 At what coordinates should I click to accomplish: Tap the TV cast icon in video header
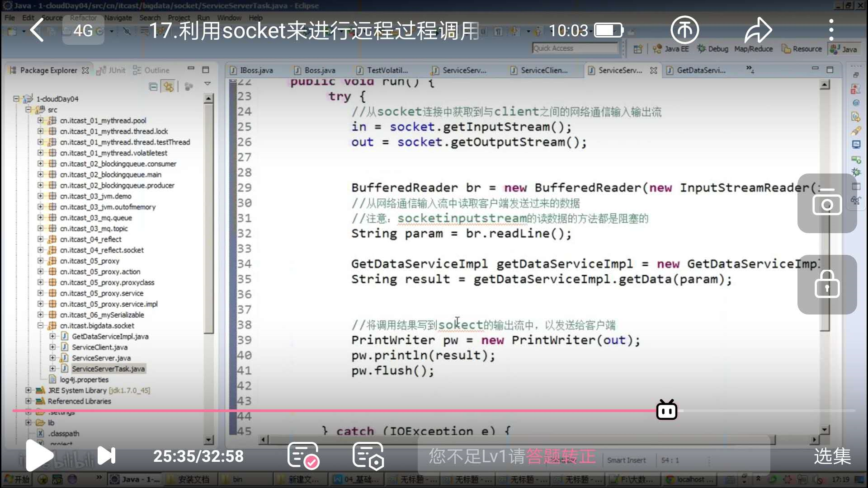(684, 30)
